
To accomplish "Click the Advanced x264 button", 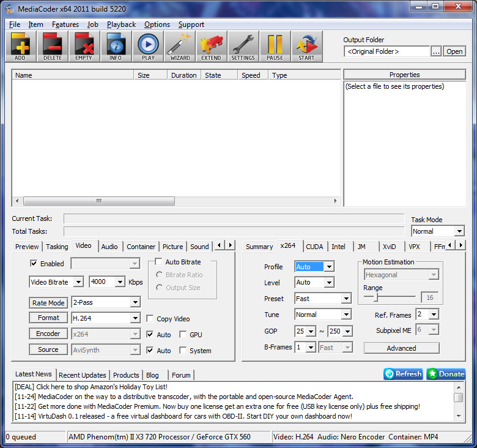I will click(402, 348).
